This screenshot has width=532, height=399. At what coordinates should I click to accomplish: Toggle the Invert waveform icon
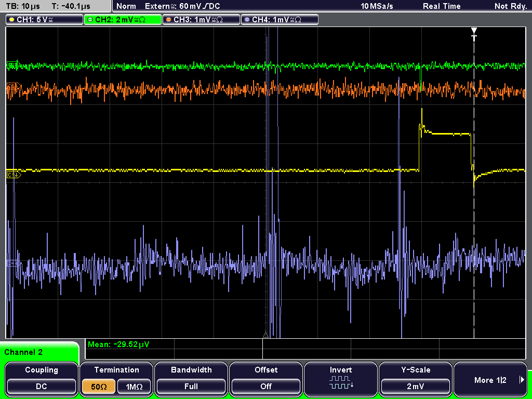[x=341, y=382]
